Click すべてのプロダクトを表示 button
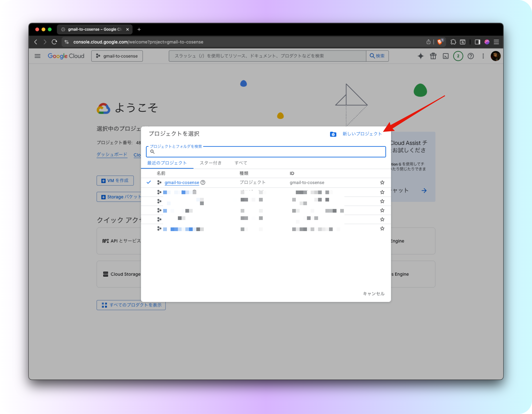The width and height of the screenshot is (532, 414). pos(131,305)
